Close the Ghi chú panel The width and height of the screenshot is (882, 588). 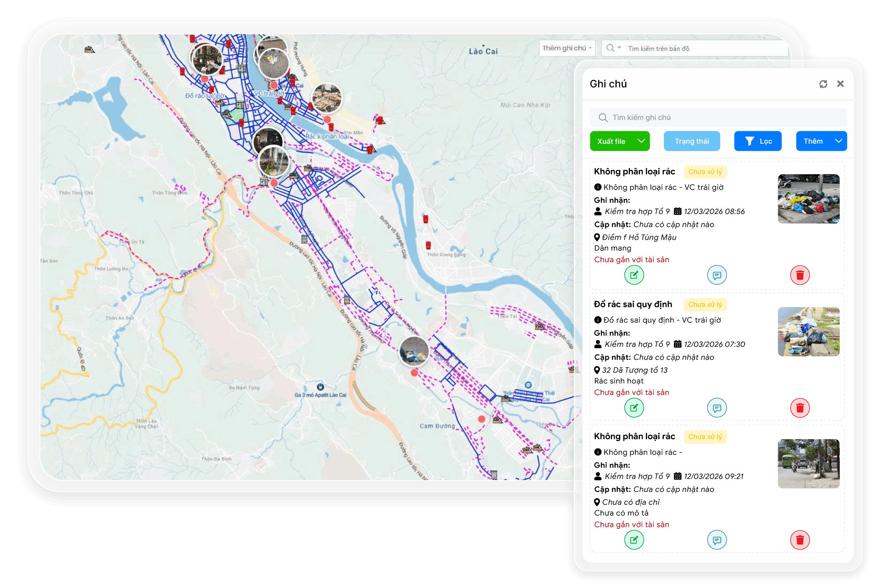(x=840, y=84)
